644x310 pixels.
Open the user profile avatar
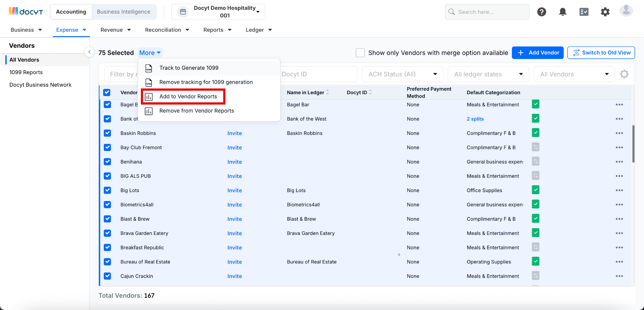(626, 11)
